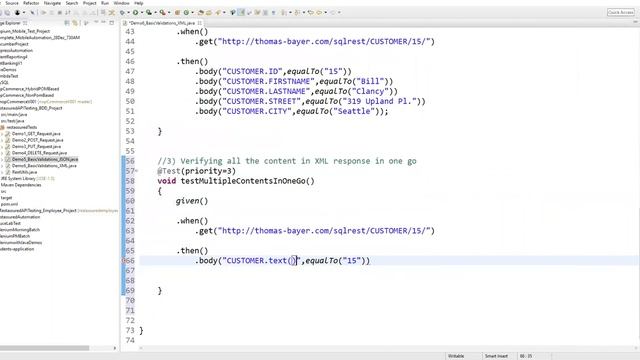Image resolution: width=640 pixels, height=360 pixels.
Task: Expand Demo4_DELETE_Request.java in tree
Action: point(2,153)
